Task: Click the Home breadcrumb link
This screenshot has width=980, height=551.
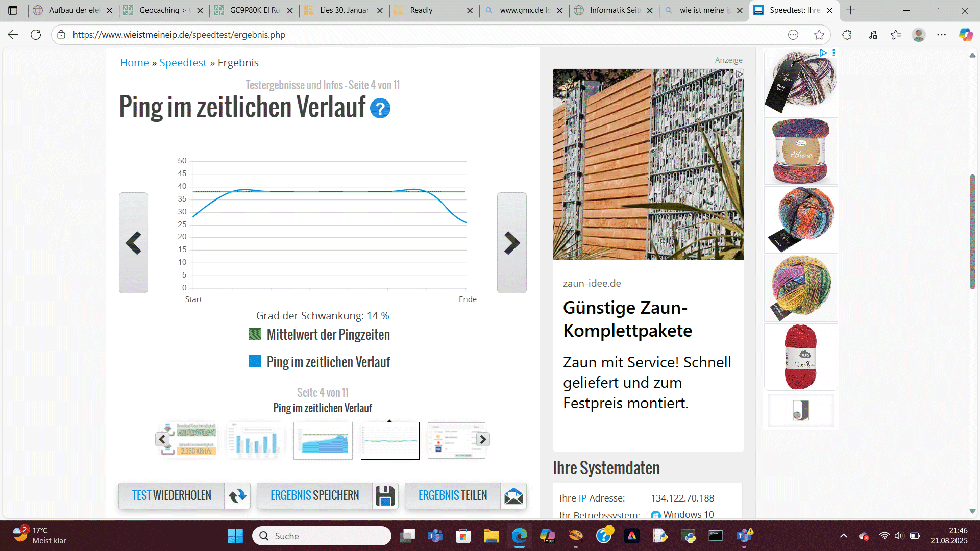Action: point(134,63)
